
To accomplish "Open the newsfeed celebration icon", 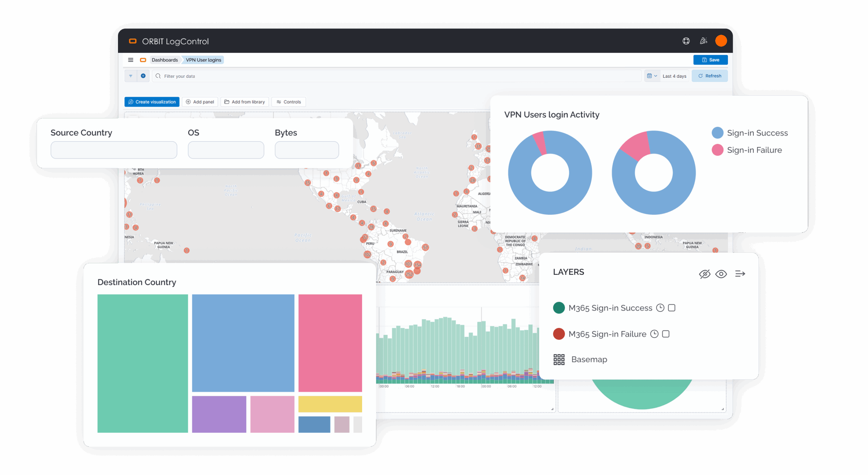I will [x=704, y=41].
